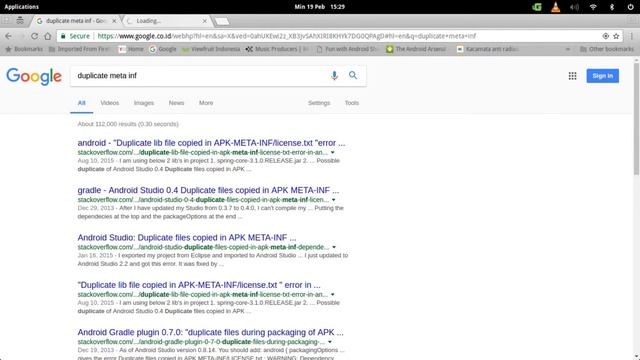This screenshot has width=640, height=360.
Task: Open 'Android Gradle plugin 0.7.0' result
Action: point(211,332)
